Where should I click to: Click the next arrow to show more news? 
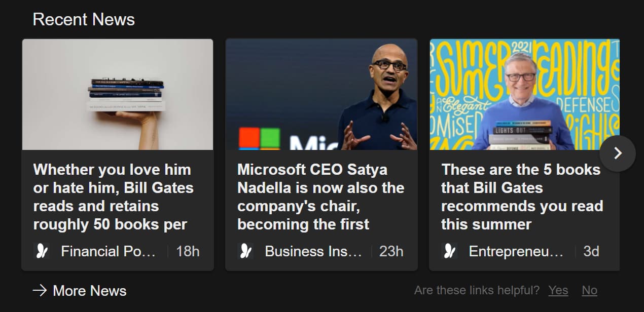(x=617, y=153)
